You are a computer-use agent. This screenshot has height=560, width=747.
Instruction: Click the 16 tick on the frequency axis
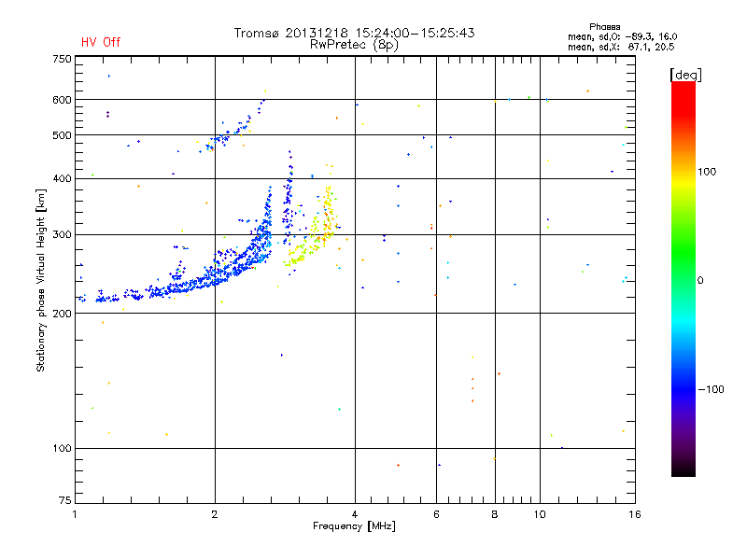coord(635,514)
